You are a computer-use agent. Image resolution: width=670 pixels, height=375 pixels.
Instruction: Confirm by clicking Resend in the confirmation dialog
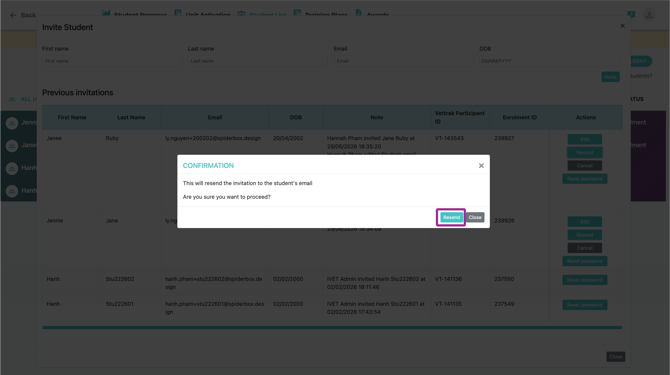click(x=451, y=217)
